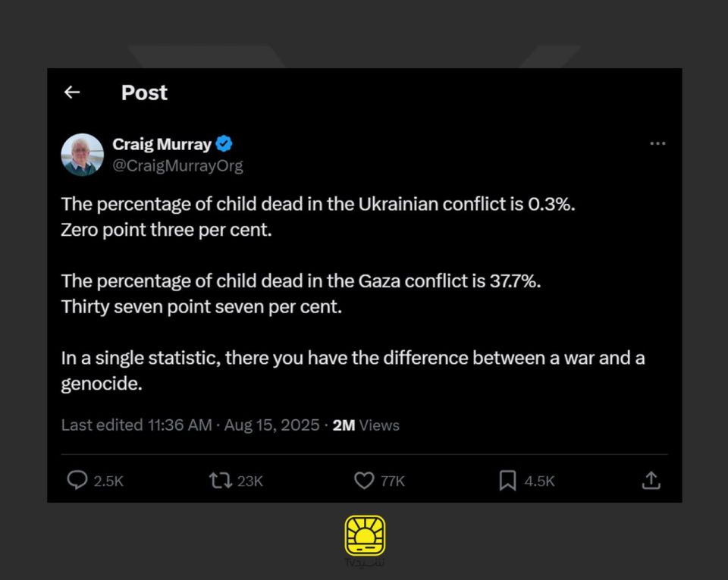Image resolution: width=728 pixels, height=580 pixels.
Task: Open the @CraigMurrayOrg handle link
Action: 177,165
